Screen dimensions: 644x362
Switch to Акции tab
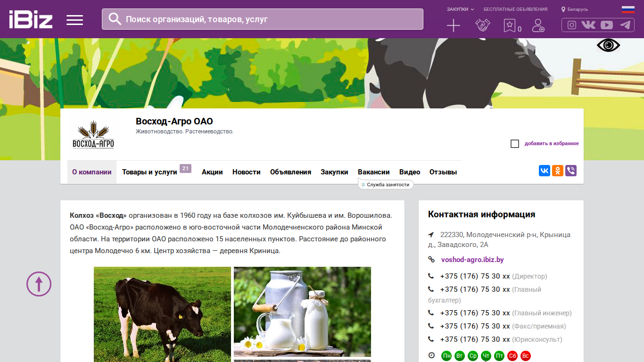coord(212,172)
